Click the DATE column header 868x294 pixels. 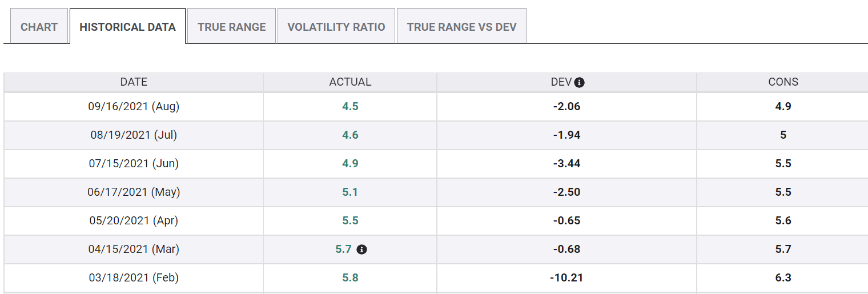tap(134, 82)
